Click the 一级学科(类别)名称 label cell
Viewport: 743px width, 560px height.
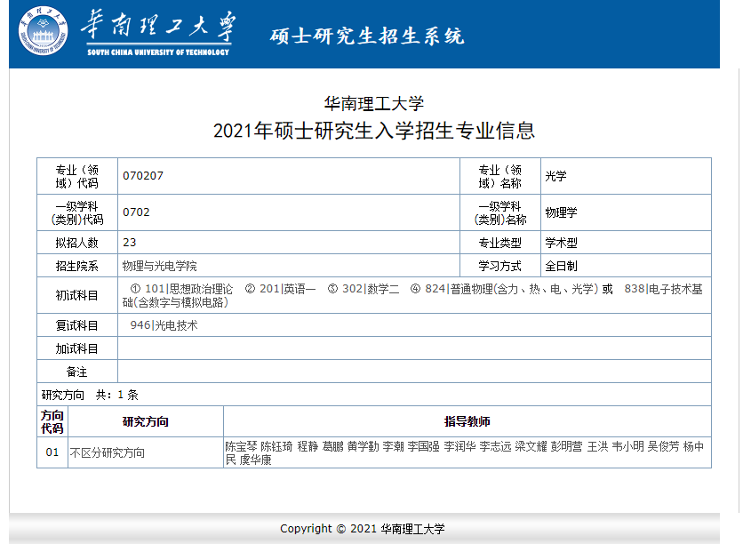(x=500, y=212)
